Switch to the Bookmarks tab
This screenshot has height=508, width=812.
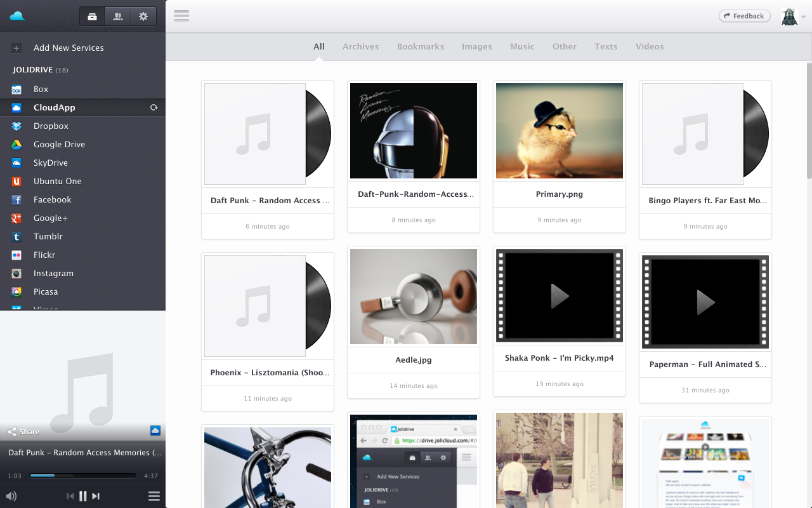point(421,46)
